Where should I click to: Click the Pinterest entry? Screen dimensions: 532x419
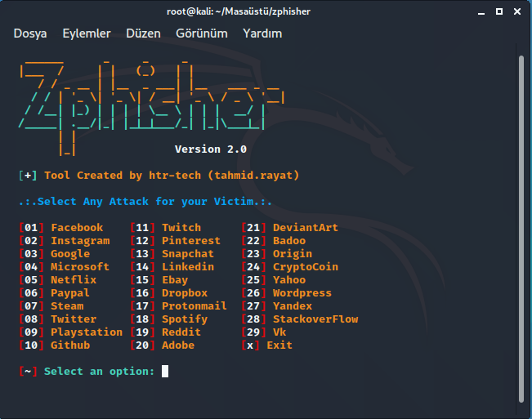point(191,241)
